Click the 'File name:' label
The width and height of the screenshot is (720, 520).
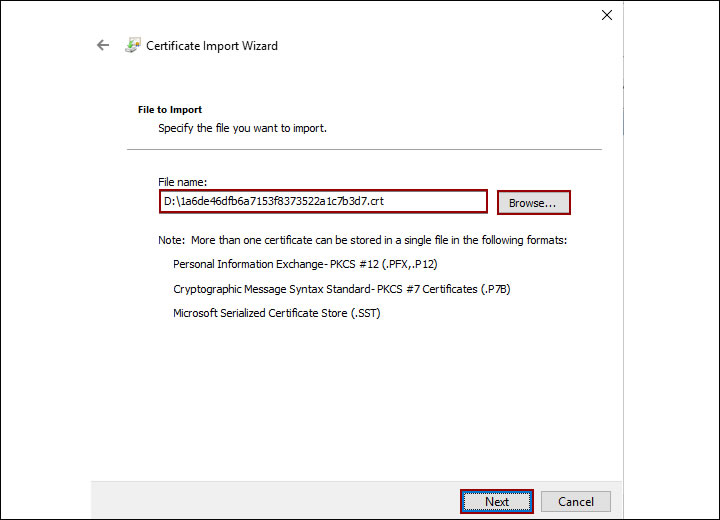coord(182,181)
